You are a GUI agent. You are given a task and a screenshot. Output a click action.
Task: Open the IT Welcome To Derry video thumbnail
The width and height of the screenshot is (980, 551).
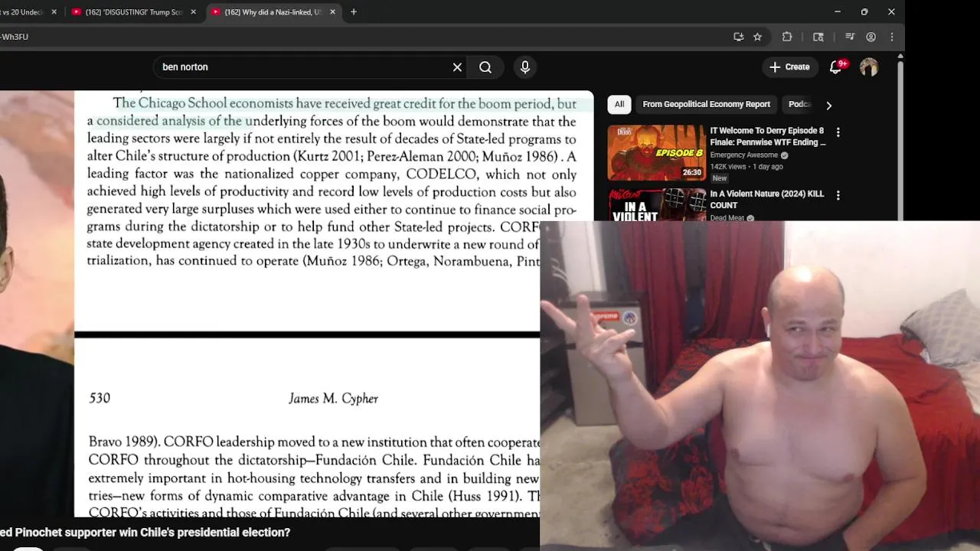pyautogui.click(x=657, y=153)
